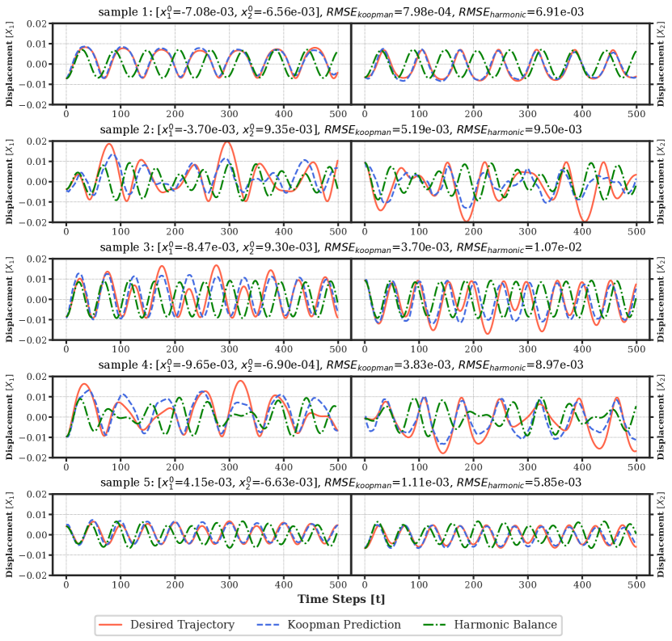Click the second-row right subplot

pos(500,181)
